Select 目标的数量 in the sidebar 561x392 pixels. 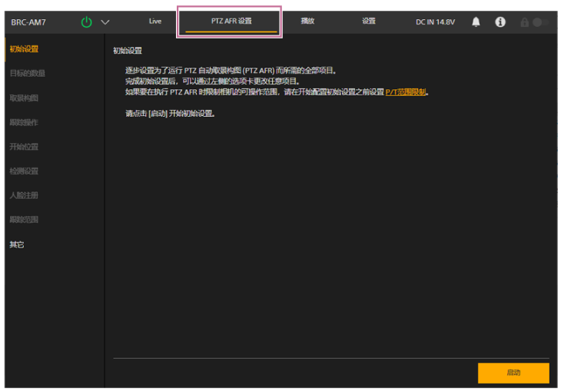tap(26, 74)
